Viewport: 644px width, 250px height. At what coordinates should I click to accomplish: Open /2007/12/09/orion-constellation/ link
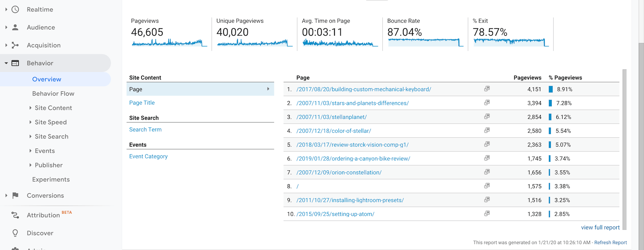pyautogui.click(x=339, y=172)
